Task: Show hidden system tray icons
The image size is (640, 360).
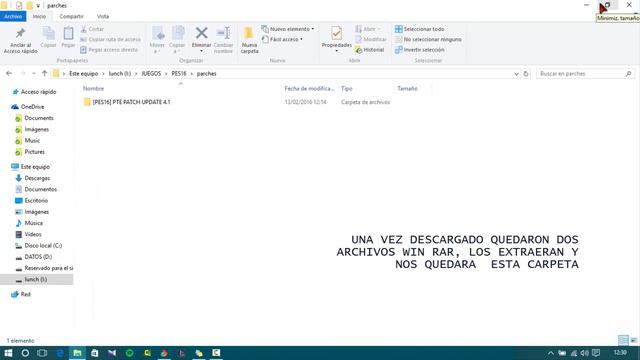Action: point(551,353)
